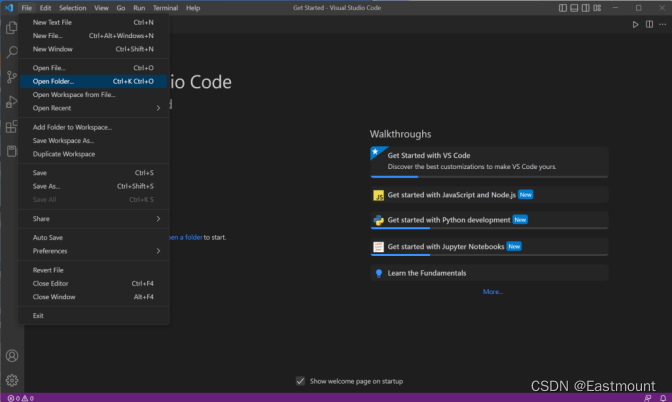Choose Open Workspace from File...
Viewport: 672px width, 402px height.
[x=93, y=95]
